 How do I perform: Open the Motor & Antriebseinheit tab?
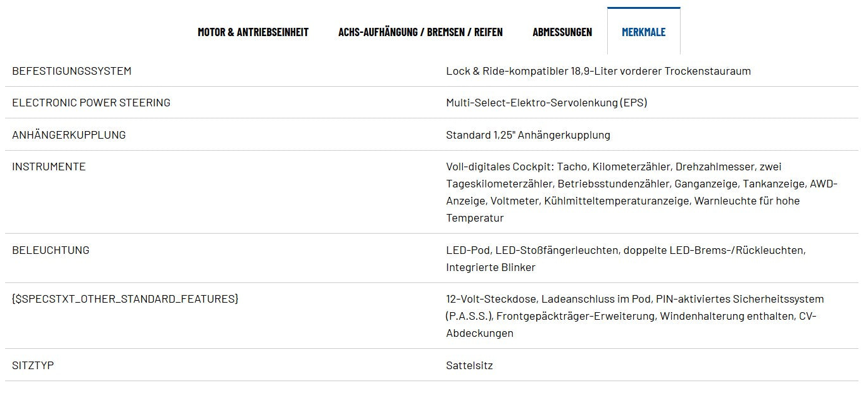pos(253,32)
